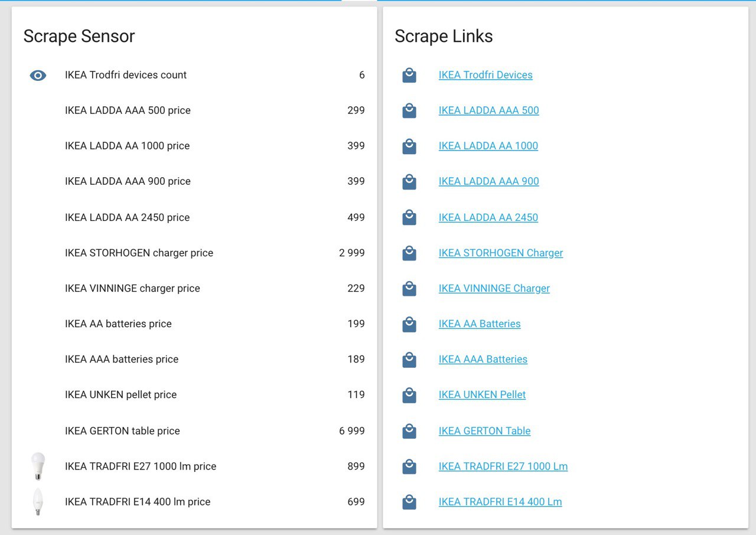Open the IKEA VINNINGE Charger link

click(494, 288)
